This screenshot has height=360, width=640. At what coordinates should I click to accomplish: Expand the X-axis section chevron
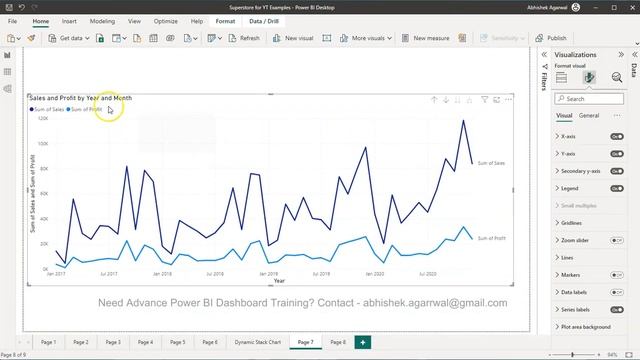click(557, 136)
